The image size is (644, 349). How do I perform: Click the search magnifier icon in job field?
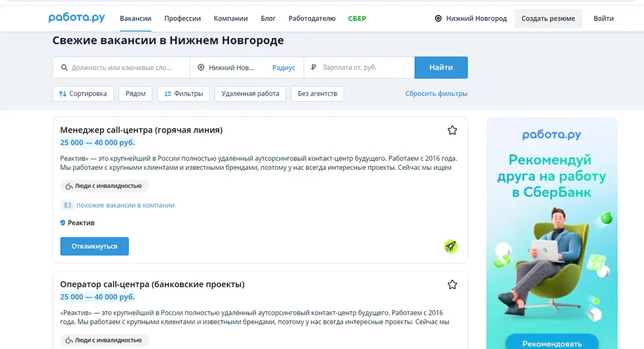click(x=64, y=68)
